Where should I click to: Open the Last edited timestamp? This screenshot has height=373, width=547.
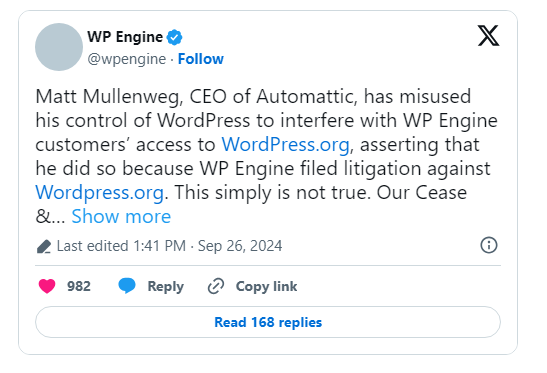tap(170, 246)
